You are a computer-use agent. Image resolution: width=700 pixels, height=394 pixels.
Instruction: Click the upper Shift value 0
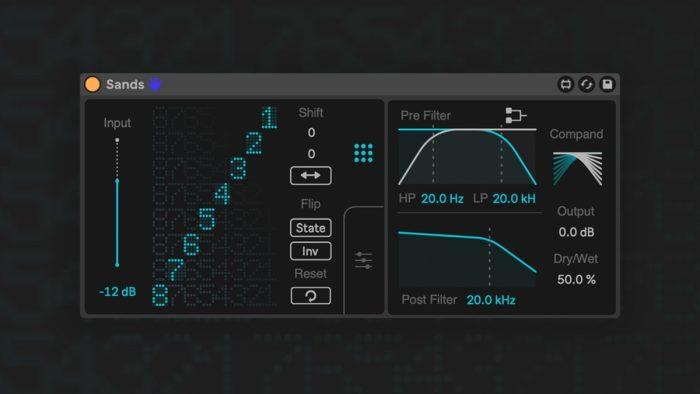tap(311, 133)
